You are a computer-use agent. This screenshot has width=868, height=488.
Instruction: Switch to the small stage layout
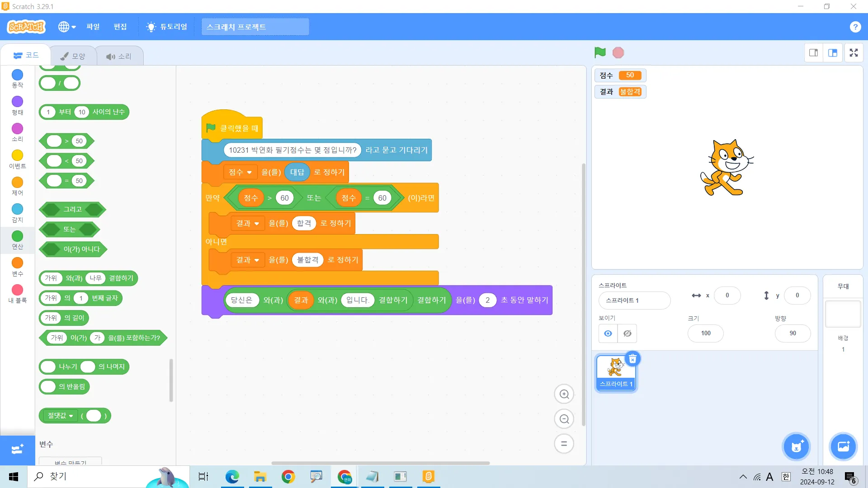point(813,53)
